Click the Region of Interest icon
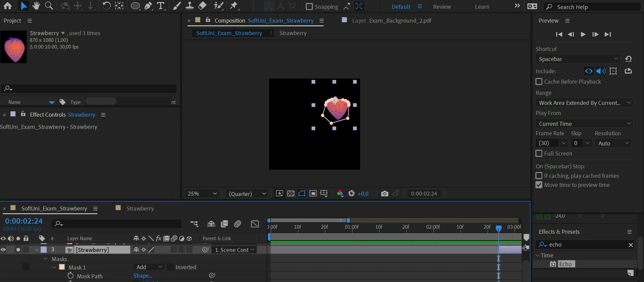The width and height of the screenshot is (644, 282). point(313,193)
